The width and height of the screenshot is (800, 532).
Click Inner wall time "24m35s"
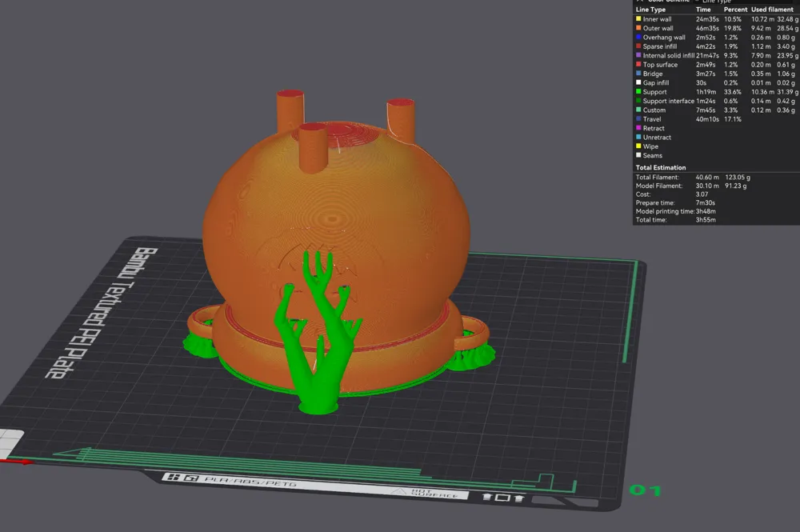707,19
